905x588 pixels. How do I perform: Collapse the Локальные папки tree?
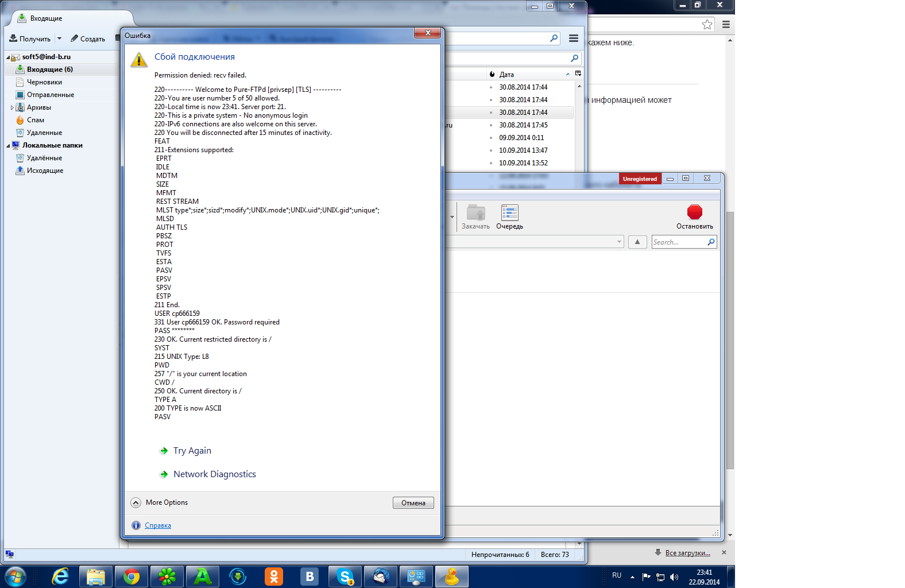point(8,146)
